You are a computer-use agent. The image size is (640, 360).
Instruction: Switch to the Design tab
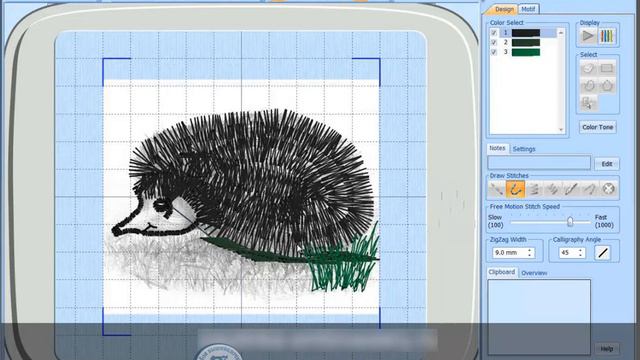504,9
